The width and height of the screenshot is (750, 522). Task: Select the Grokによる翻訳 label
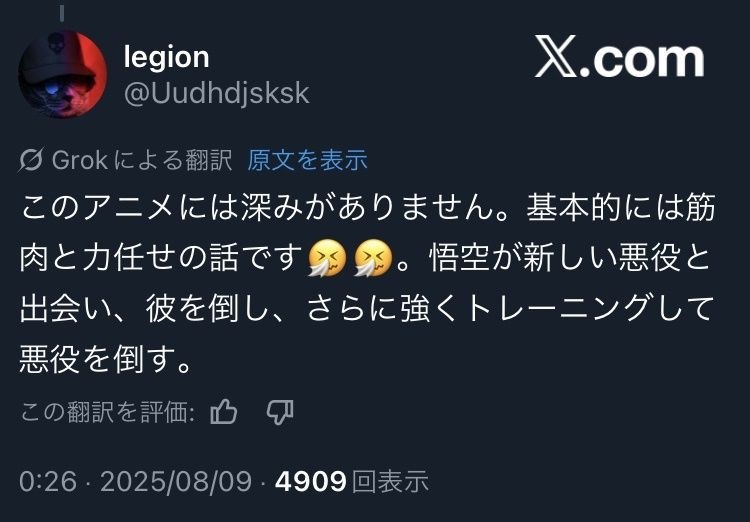tap(142, 160)
